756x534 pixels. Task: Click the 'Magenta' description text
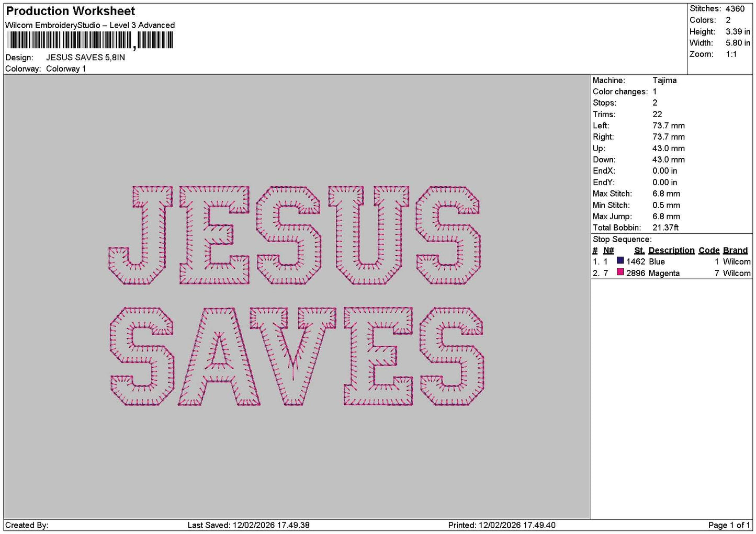coord(664,274)
